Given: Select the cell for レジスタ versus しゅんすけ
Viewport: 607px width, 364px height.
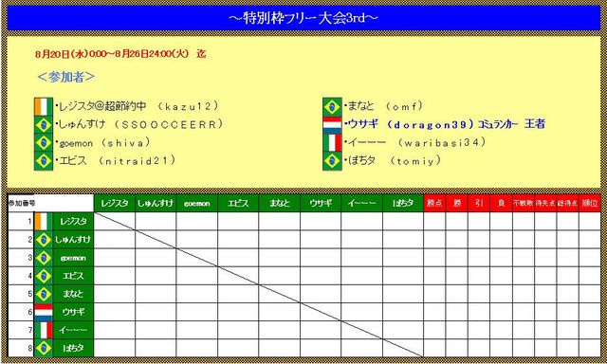Looking at the screenshot, I should 156,222.
